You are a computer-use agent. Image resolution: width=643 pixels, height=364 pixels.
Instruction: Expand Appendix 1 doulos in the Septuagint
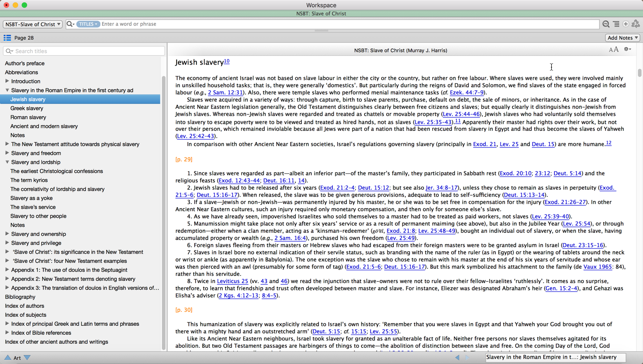coord(7,270)
